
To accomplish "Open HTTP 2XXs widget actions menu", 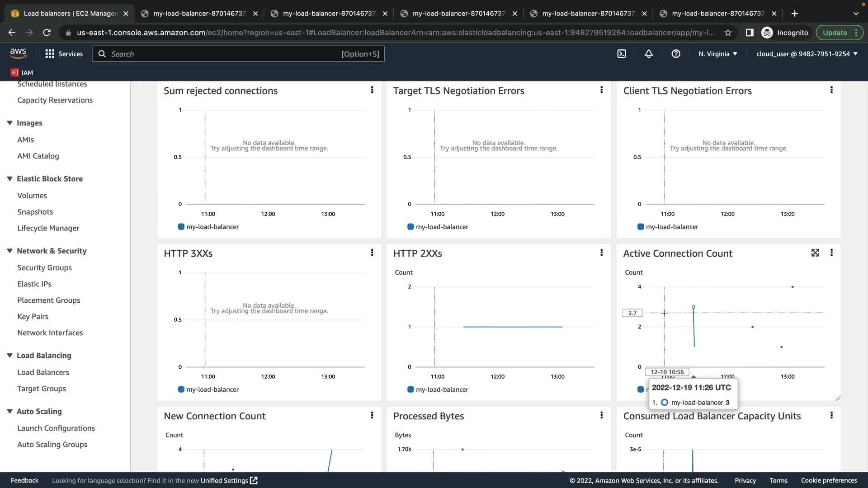I will [x=601, y=253].
